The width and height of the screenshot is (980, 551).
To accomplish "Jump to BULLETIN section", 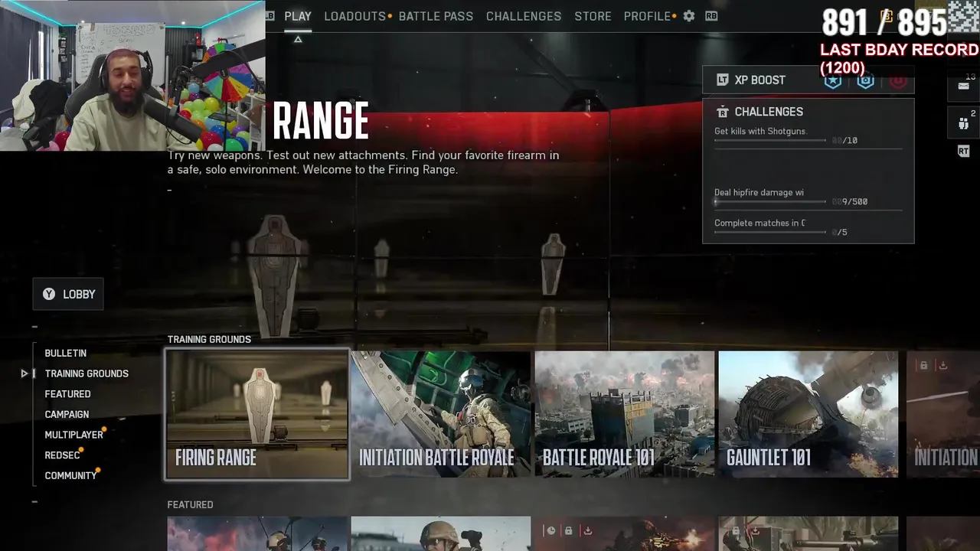I will coord(65,353).
